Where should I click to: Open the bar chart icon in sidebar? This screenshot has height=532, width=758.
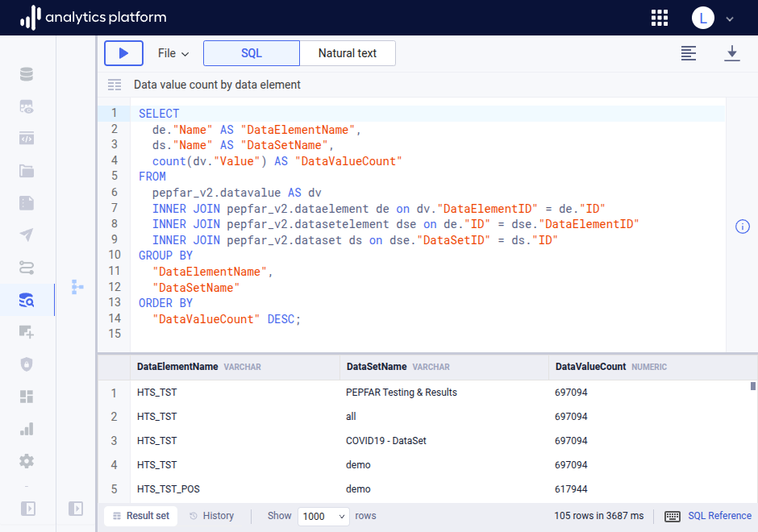pos(27,429)
